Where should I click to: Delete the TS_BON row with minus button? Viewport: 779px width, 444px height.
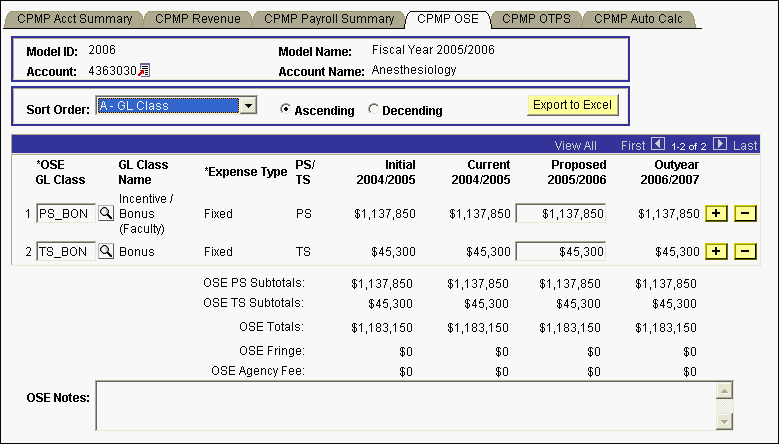(x=745, y=252)
